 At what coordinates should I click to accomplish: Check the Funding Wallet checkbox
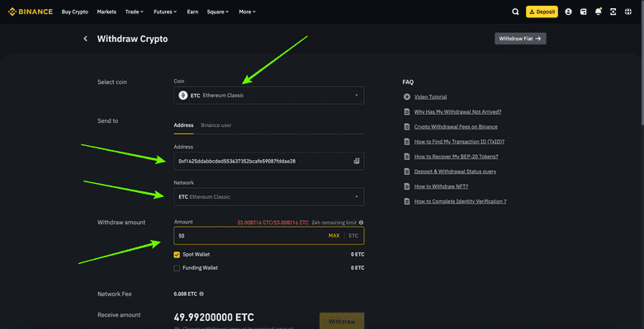coord(177,268)
